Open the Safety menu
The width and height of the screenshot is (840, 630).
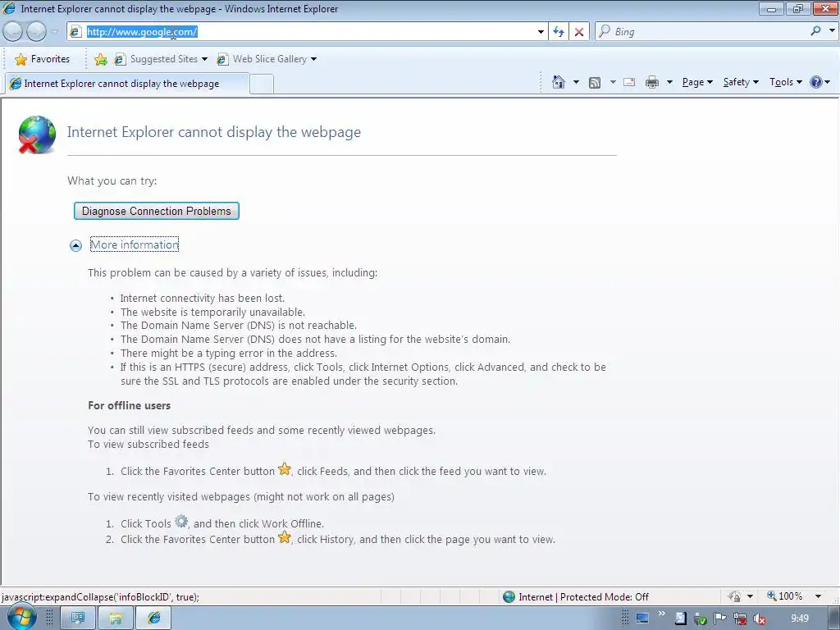click(741, 82)
